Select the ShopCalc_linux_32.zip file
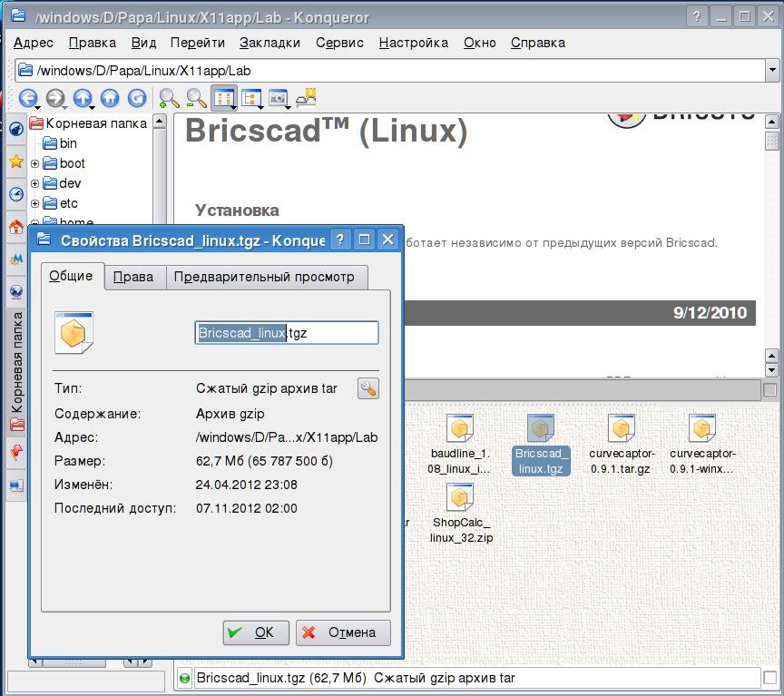The image size is (784, 696). [x=461, y=514]
